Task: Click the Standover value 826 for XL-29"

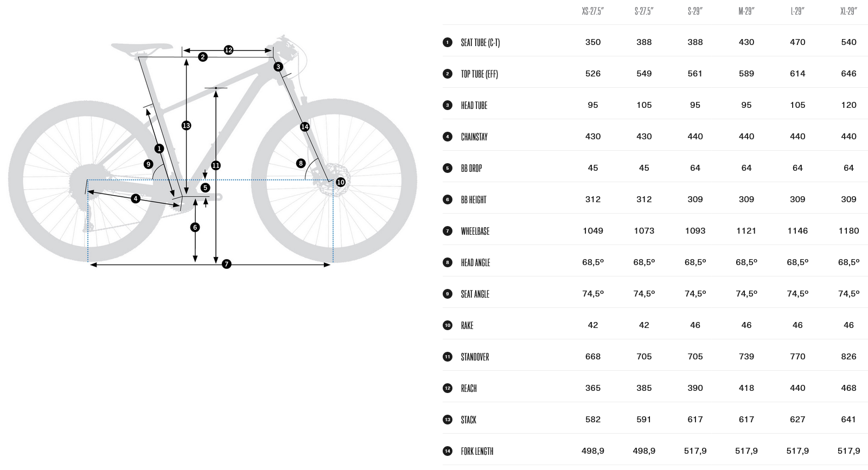Action: coord(848,357)
